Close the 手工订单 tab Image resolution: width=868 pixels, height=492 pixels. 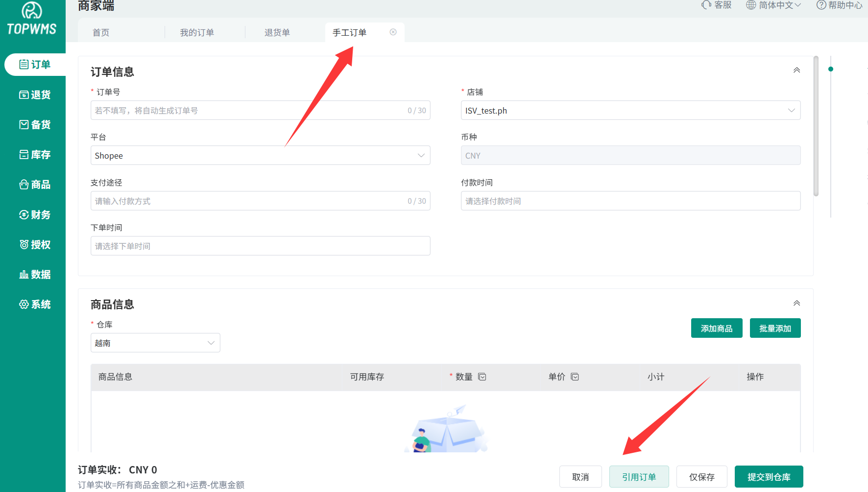click(x=393, y=32)
